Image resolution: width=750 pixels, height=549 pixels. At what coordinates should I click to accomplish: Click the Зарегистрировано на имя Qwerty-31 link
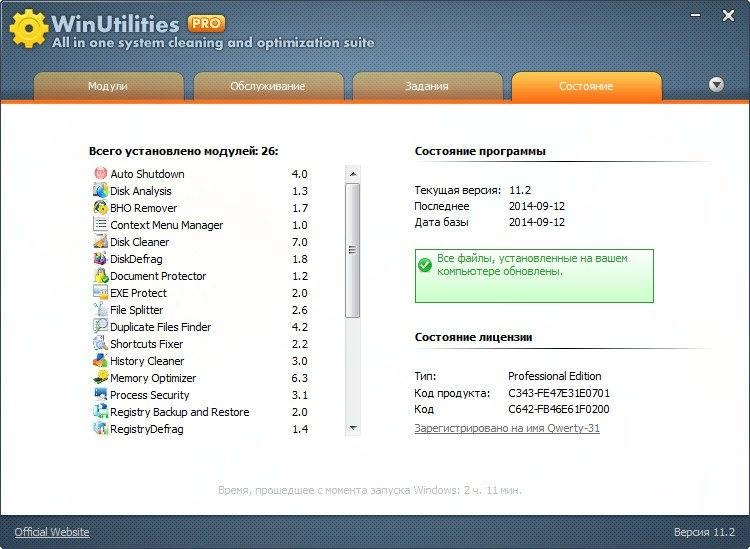point(507,428)
